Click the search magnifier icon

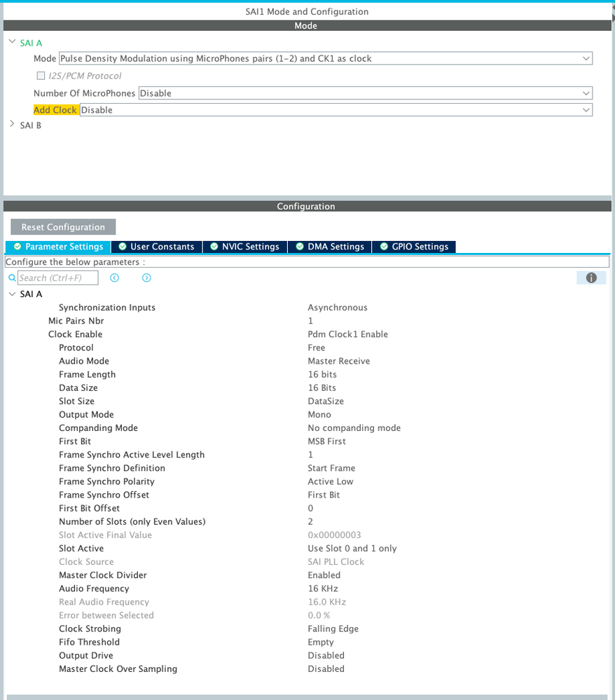coord(11,277)
